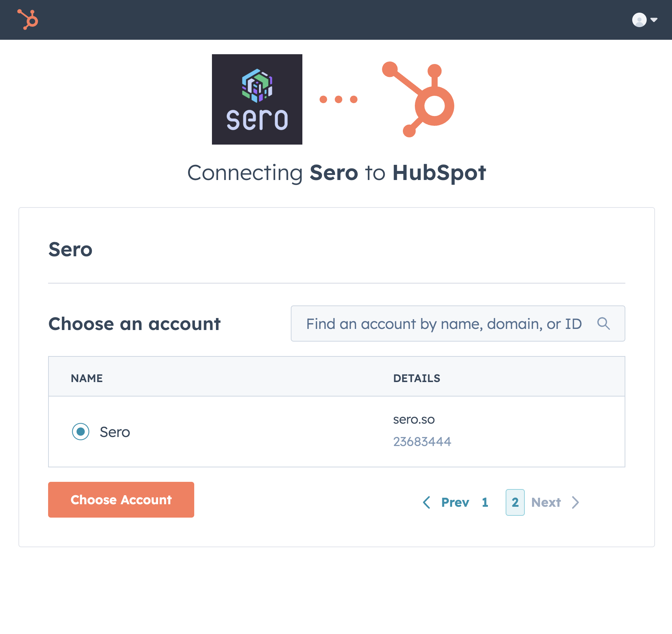Click account ID 23683444
The image size is (672, 634).
click(x=422, y=441)
